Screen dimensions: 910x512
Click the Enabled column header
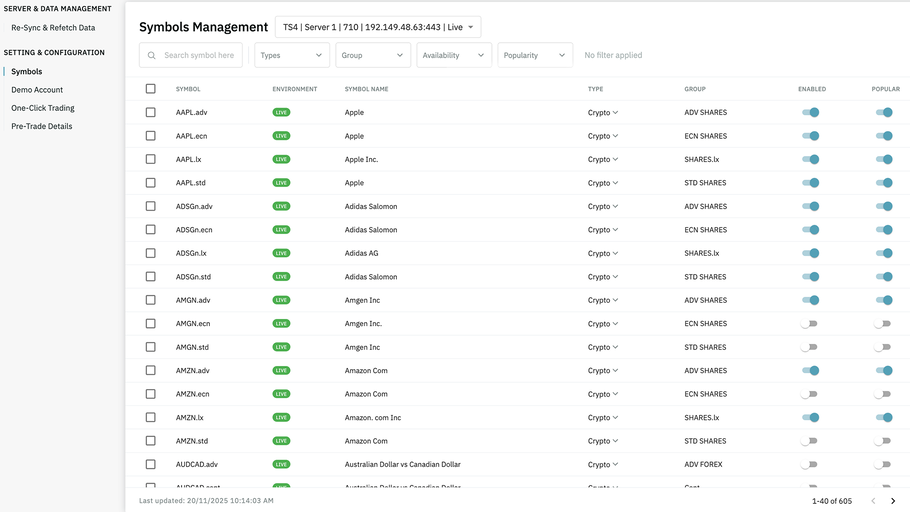[812, 89]
